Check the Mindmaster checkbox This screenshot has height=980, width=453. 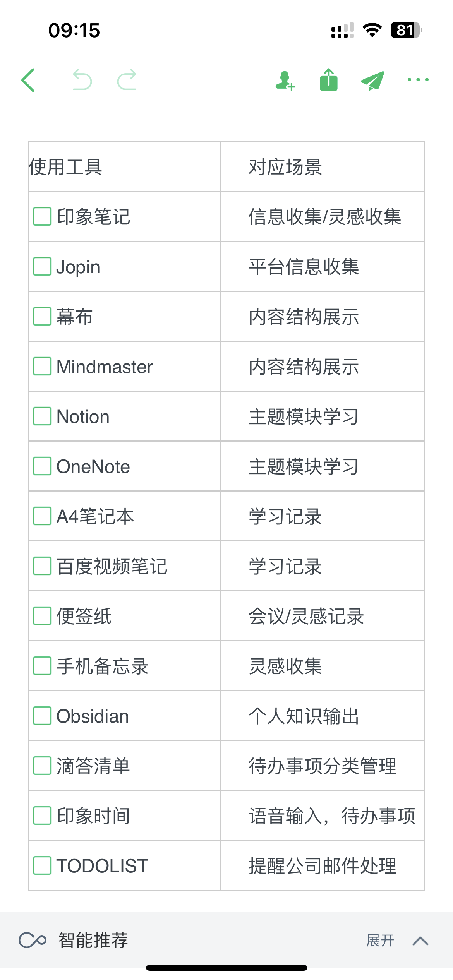42,366
